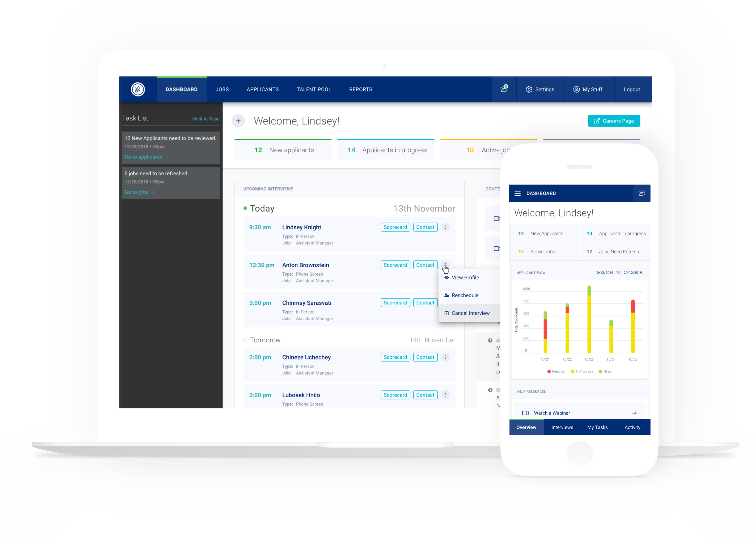756x542 pixels.
Task: Click the Settings gear icon
Action: [529, 89]
